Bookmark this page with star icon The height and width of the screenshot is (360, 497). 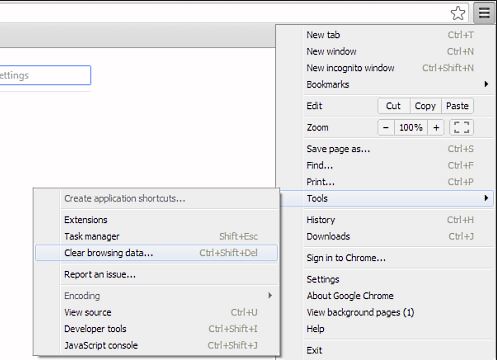(458, 13)
